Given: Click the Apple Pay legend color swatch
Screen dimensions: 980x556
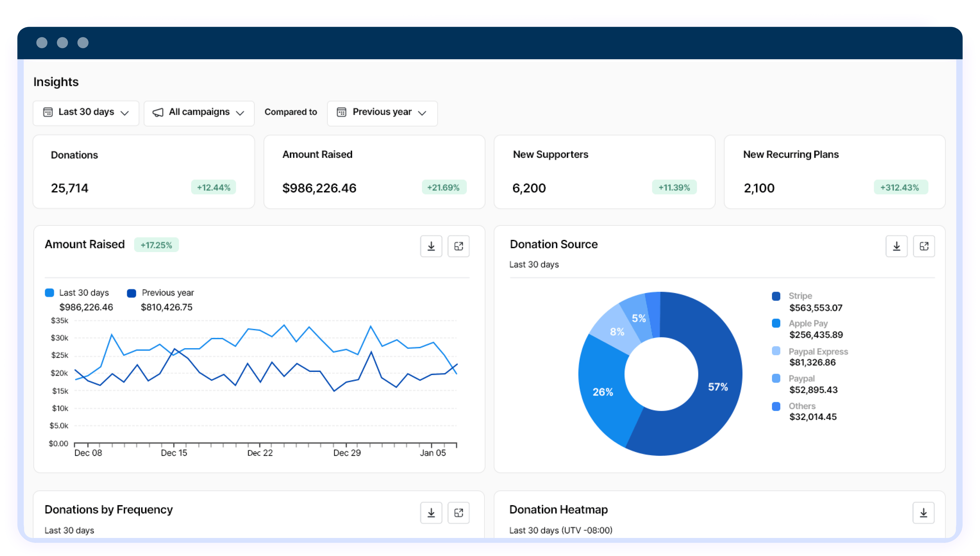Looking at the screenshot, I should click(x=776, y=323).
